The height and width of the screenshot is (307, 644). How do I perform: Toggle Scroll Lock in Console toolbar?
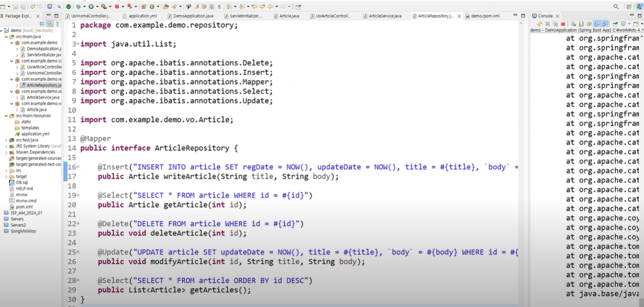(x=581, y=24)
